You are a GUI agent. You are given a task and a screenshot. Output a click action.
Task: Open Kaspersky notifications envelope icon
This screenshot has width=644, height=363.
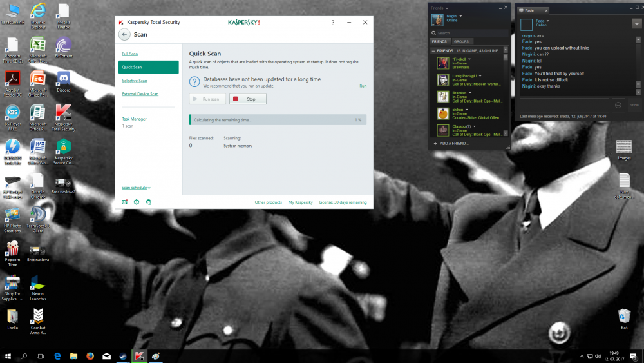click(x=125, y=202)
